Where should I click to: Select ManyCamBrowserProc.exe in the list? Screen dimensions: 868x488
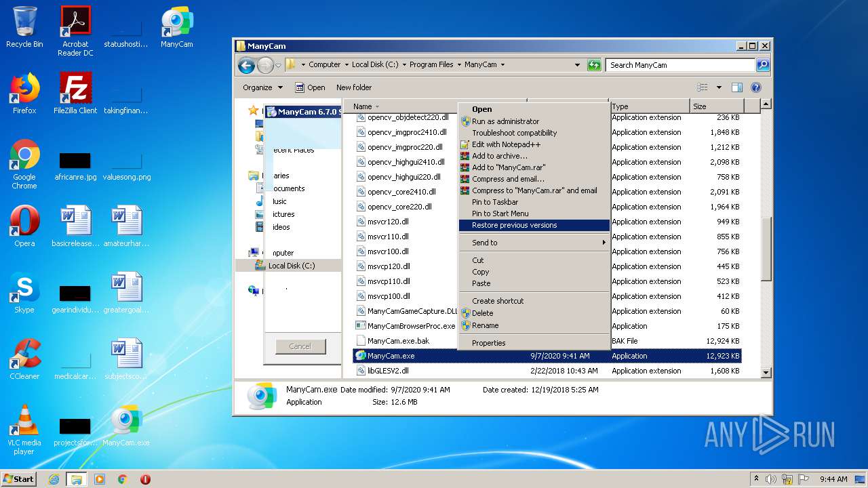[406, 326]
